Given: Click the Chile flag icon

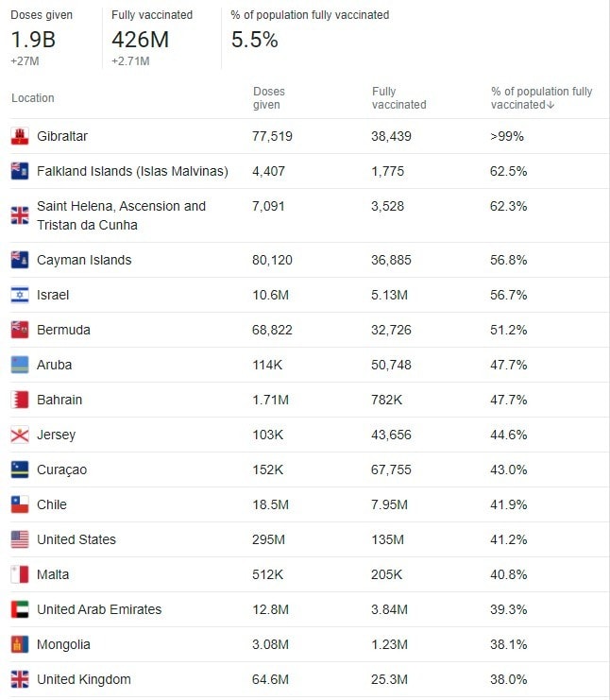Looking at the screenshot, I should [20, 504].
